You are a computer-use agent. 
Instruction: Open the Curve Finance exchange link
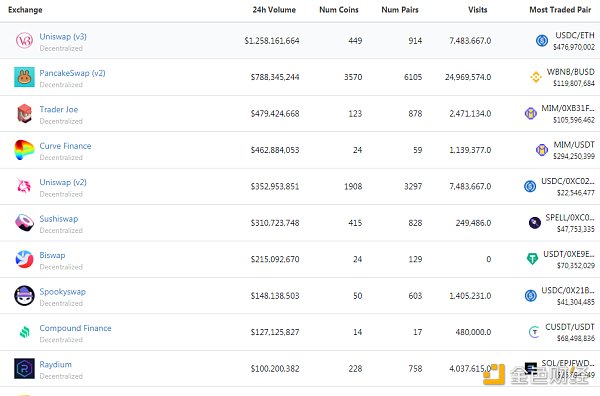[x=65, y=146]
